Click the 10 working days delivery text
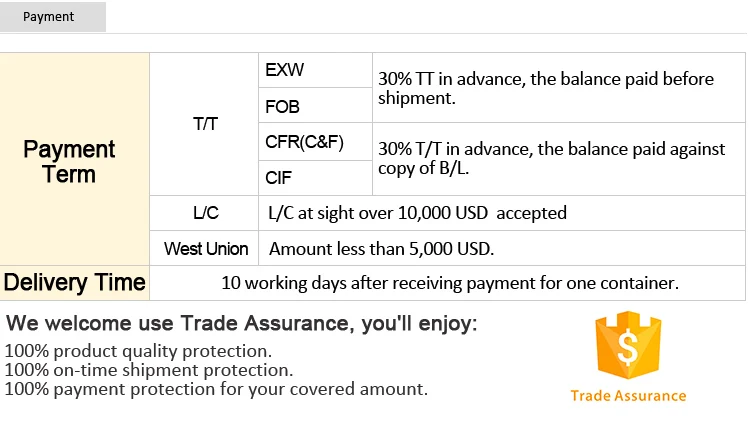Screen dimensions: 750x427 pyautogui.click(x=450, y=283)
